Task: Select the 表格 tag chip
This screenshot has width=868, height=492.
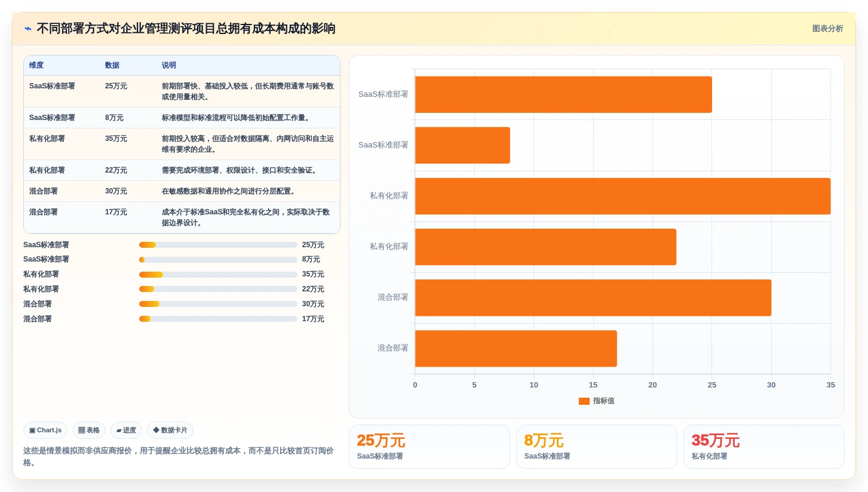Action: [89, 430]
